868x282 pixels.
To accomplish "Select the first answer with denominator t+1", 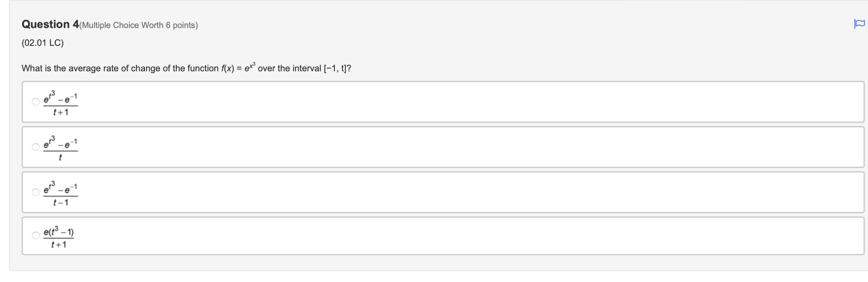I will [35, 102].
